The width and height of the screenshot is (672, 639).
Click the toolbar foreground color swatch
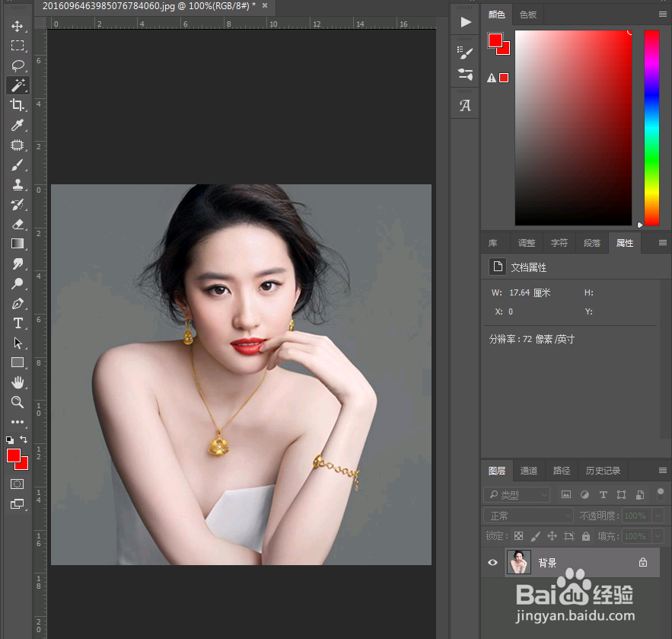coord(13,455)
